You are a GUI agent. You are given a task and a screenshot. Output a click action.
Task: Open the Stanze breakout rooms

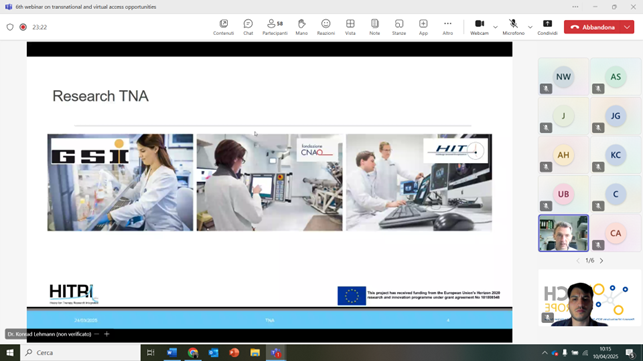click(x=399, y=27)
